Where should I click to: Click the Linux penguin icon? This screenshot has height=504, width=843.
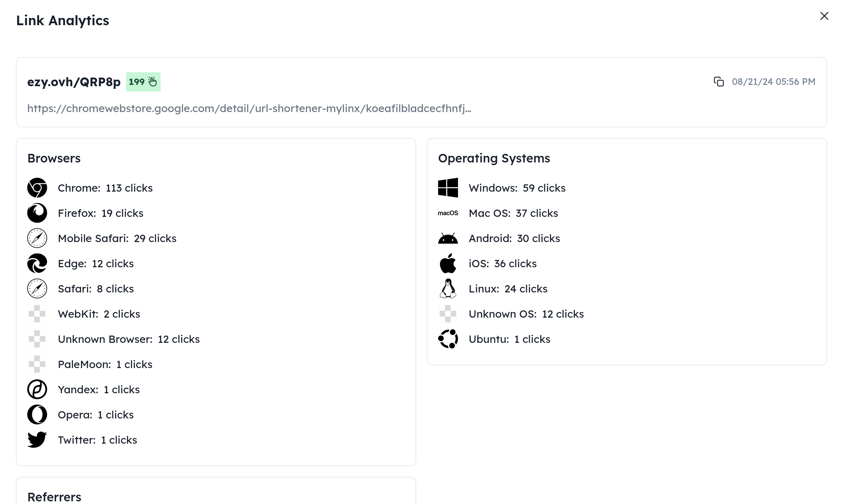(448, 288)
